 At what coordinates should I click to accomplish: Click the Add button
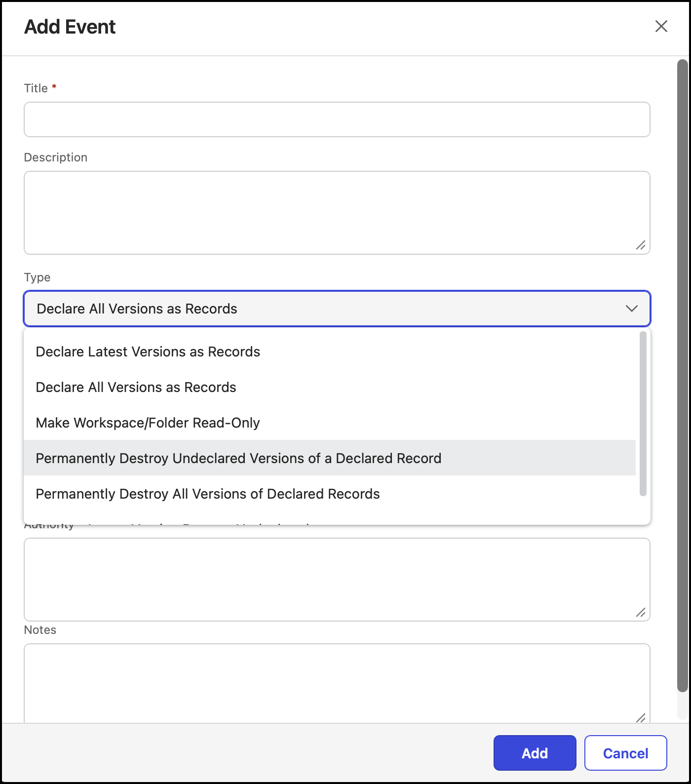click(535, 753)
